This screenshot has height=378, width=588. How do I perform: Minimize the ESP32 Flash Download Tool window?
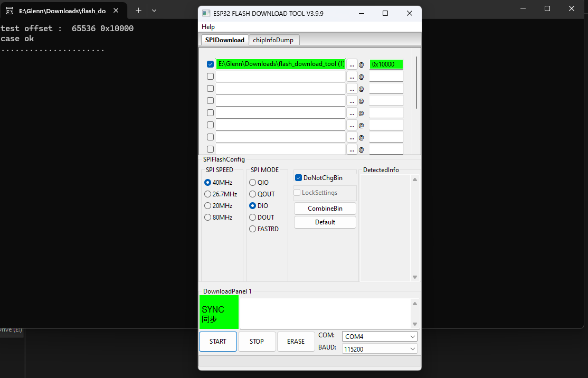(362, 13)
